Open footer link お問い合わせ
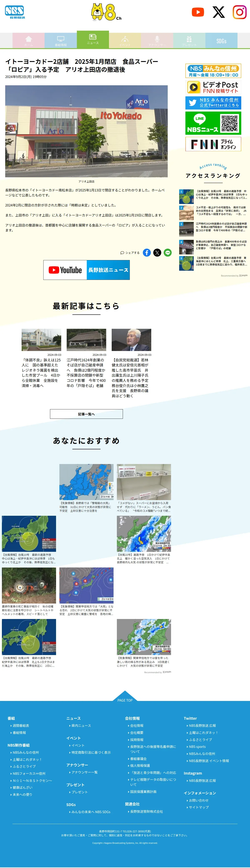 (199, 800)
